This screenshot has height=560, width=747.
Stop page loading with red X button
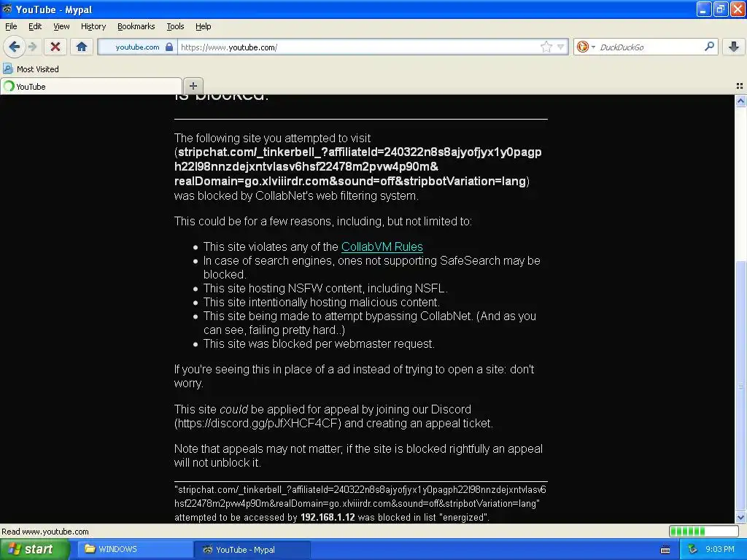(55, 47)
